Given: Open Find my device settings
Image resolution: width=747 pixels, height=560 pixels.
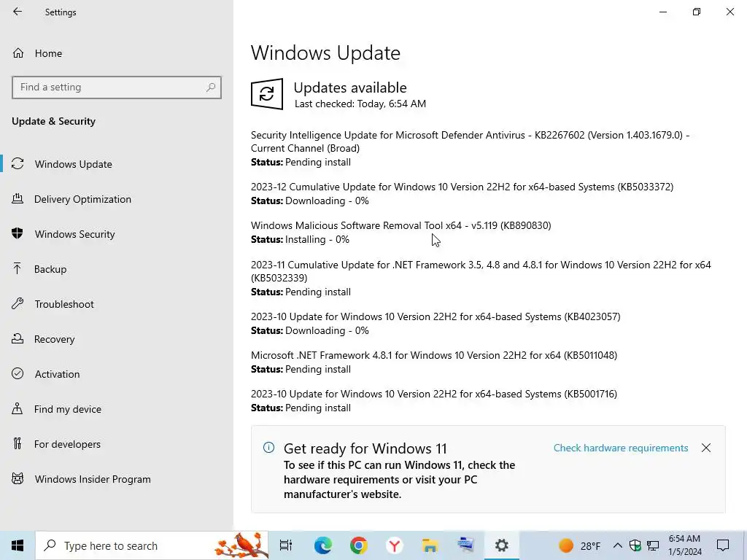Looking at the screenshot, I should tap(67, 409).
